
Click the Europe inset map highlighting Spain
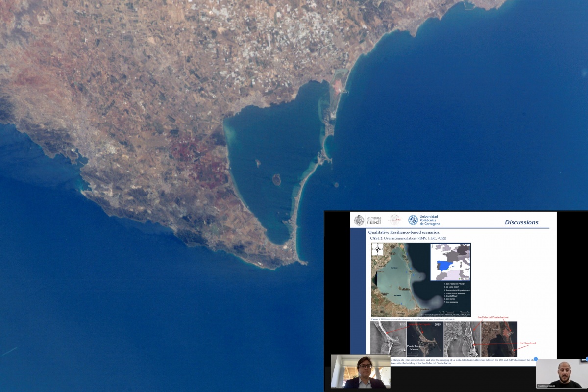click(450, 263)
